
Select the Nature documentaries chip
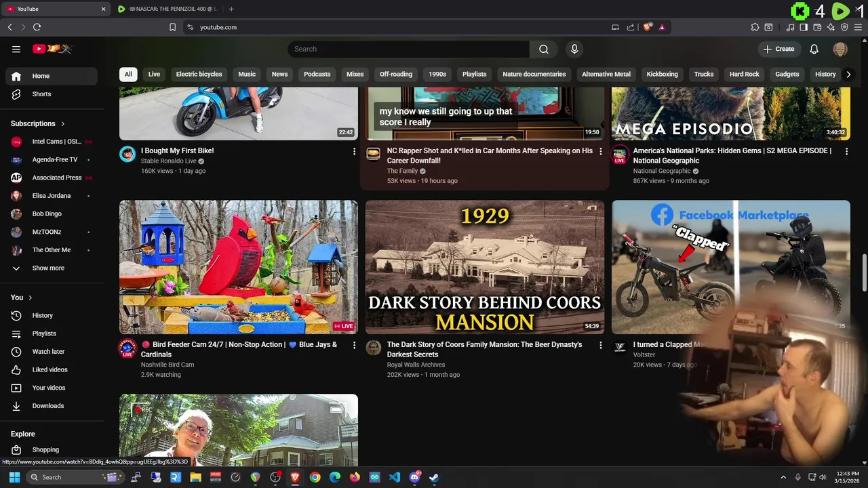pyautogui.click(x=534, y=75)
